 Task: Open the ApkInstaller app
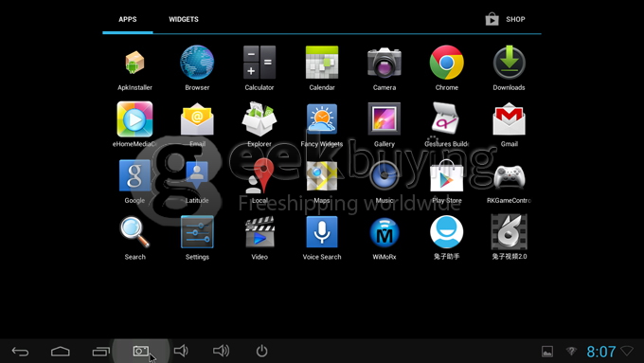tap(134, 63)
